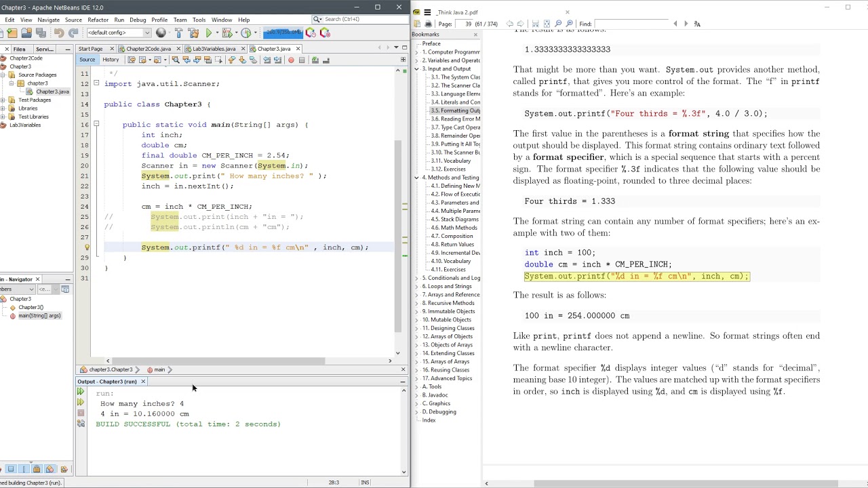Click the History button in editor
The width and height of the screenshot is (868, 488).
[111, 60]
